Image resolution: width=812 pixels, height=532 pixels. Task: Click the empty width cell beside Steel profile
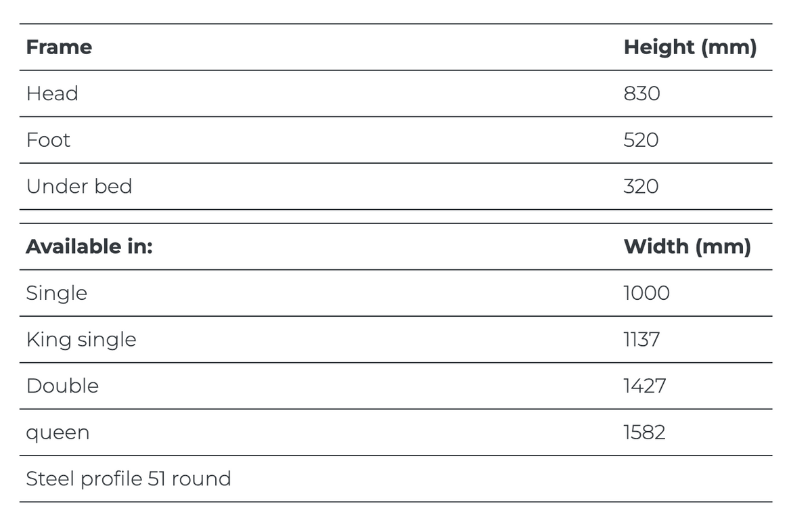690,479
